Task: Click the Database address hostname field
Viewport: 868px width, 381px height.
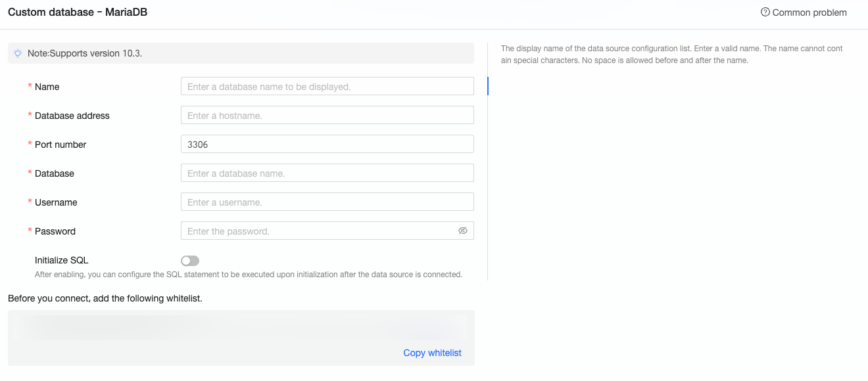Action: [327, 115]
